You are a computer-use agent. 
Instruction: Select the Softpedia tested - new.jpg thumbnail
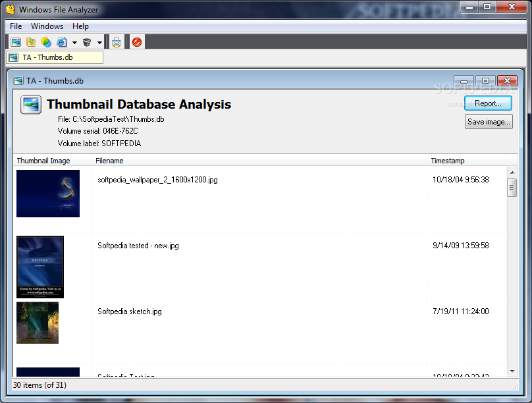tap(40, 267)
